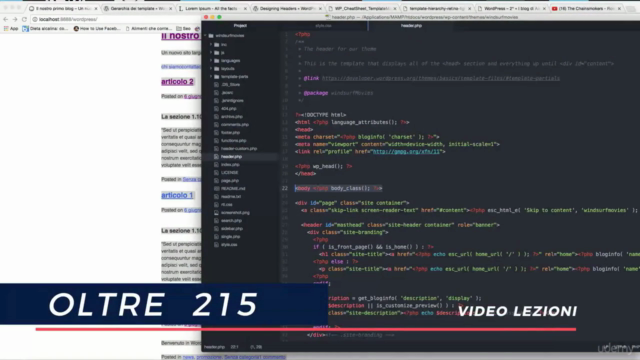Screen dimensions: 640x360
Task: Expand the template-parts folder
Action: pyautogui.click(x=211, y=76)
